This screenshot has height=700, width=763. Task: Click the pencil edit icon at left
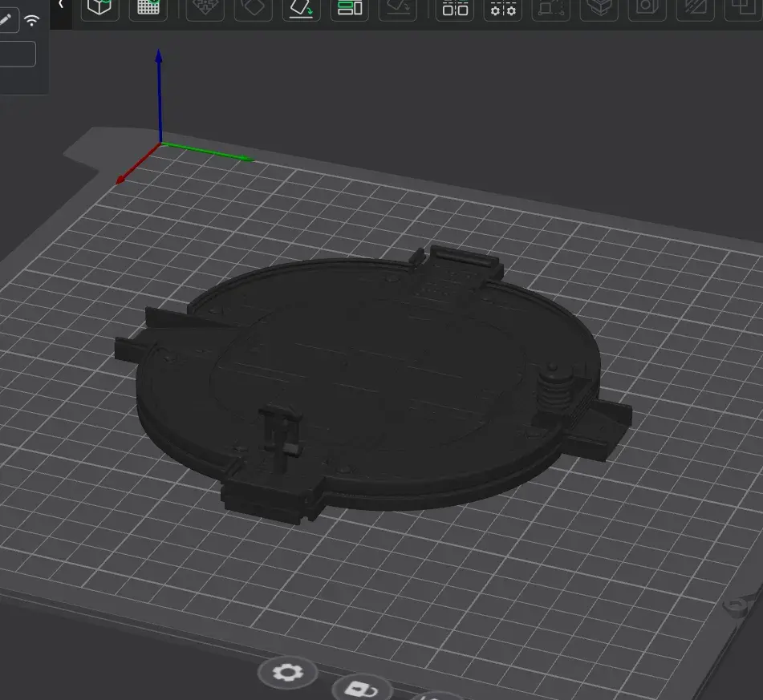(x=6, y=20)
